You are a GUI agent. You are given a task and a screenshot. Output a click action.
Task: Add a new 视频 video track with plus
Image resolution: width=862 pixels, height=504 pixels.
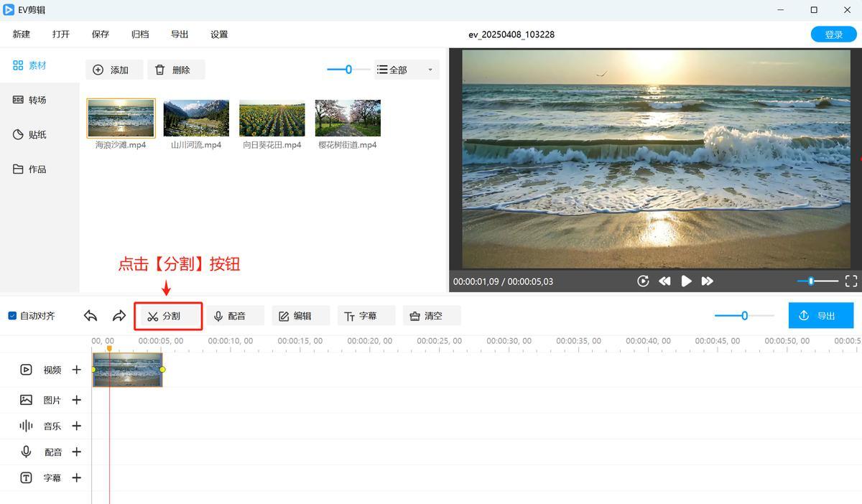[x=77, y=370]
